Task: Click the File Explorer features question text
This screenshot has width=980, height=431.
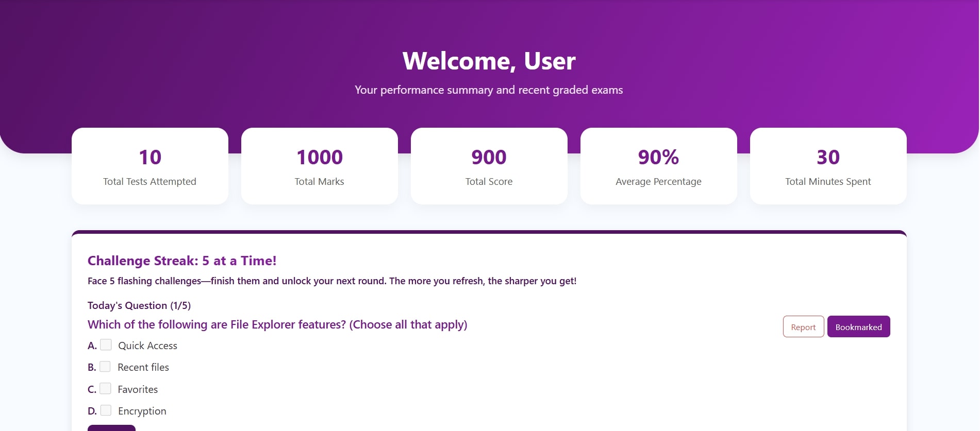Action: tap(277, 324)
